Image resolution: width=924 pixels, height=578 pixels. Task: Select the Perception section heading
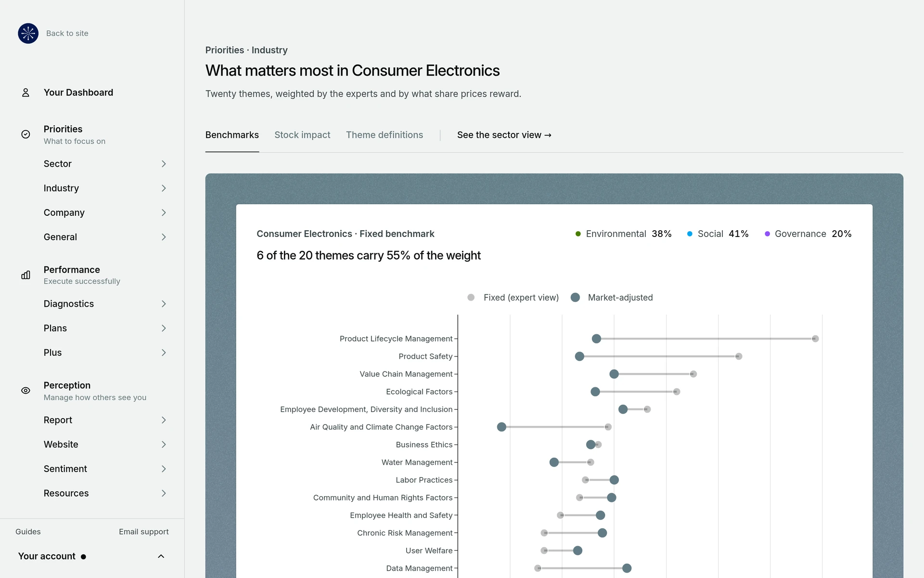point(67,385)
